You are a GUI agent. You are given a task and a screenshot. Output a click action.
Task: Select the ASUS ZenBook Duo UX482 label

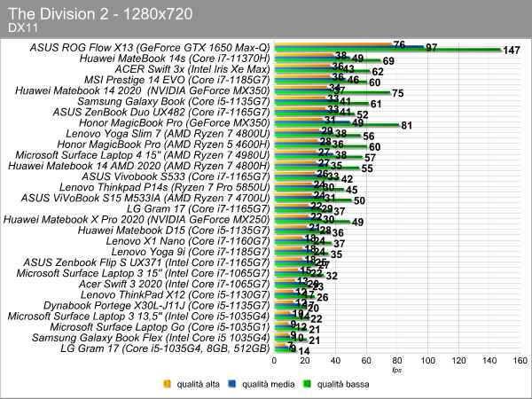(x=161, y=113)
